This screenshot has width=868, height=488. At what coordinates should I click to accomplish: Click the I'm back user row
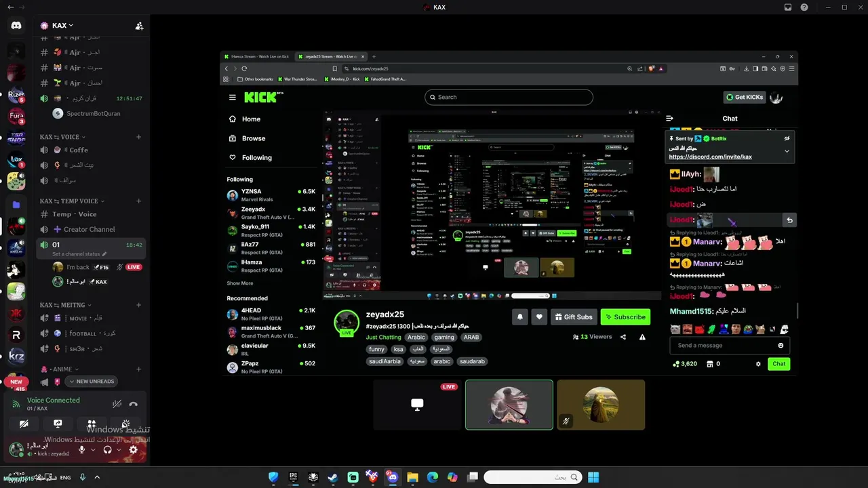point(98,267)
